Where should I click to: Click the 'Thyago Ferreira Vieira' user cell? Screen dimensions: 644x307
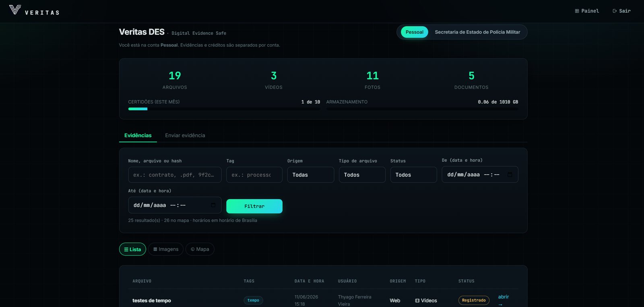355,301
